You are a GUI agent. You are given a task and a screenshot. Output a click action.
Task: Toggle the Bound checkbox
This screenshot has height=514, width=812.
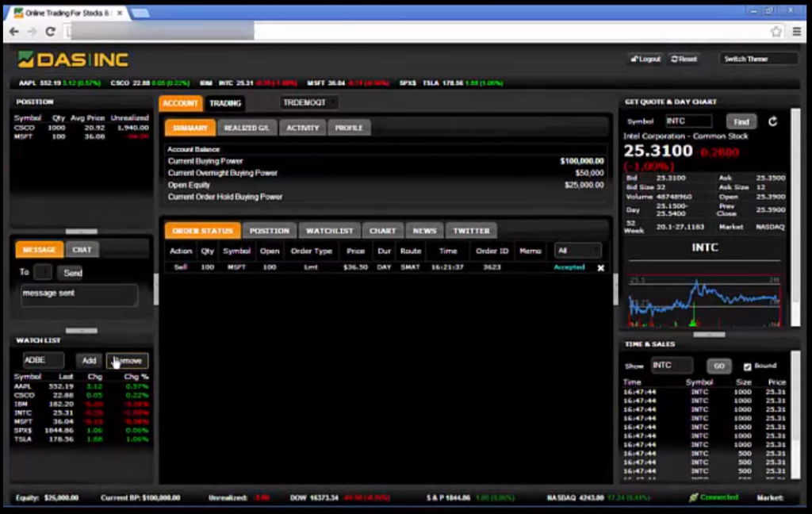coord(747,366)
